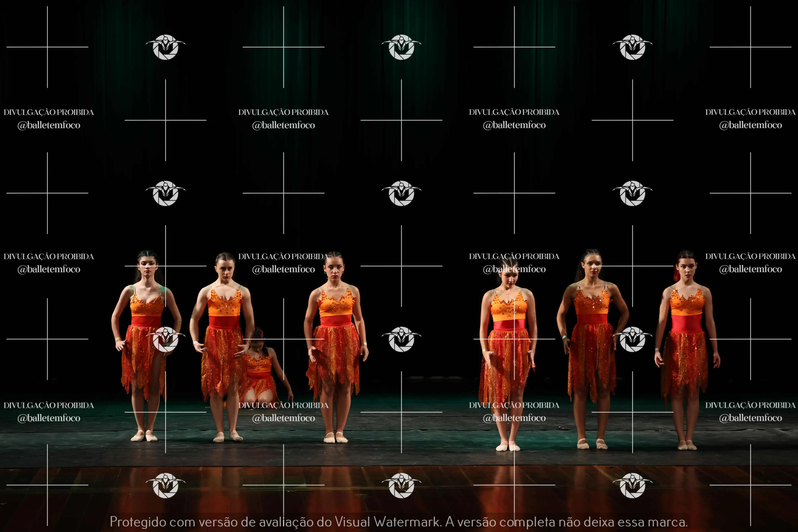Viewport: 798px width, 532px height.
Task: Click the crosshair watermark in the top-left corner
Action: 47,47
